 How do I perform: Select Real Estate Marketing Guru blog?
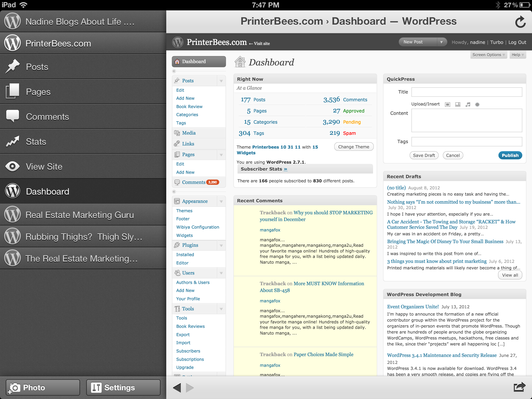pyautogui.click(x=80, y=215)
